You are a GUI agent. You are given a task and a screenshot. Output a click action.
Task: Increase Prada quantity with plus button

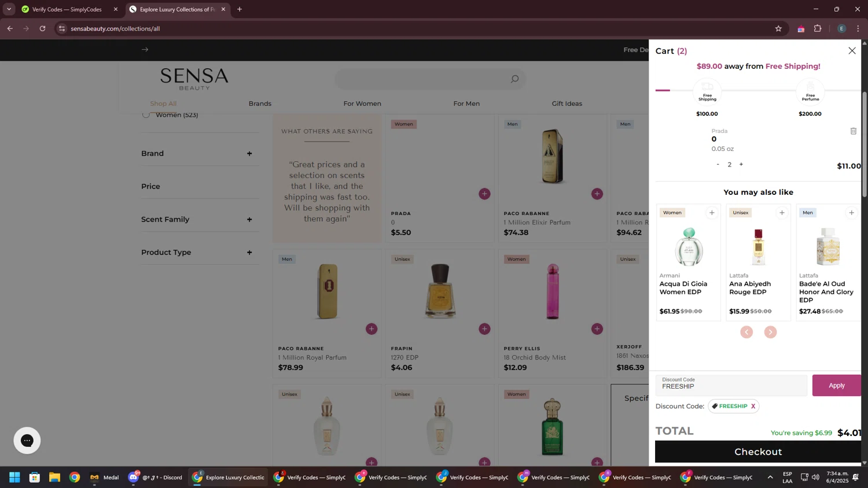(x=741, y=165)
